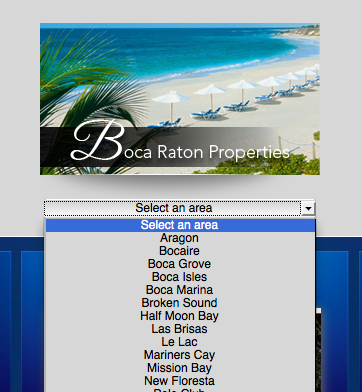
Task: Open the 'Select an area' combo box
Action: (179, 208)
